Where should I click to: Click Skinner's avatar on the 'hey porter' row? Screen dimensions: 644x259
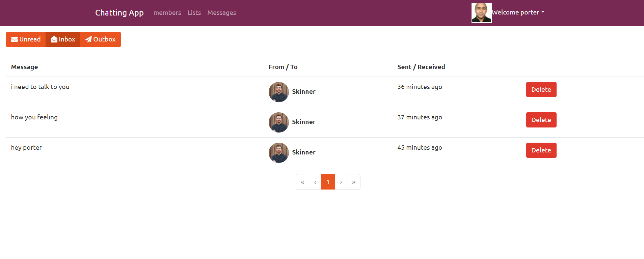[x=278, y=152]
